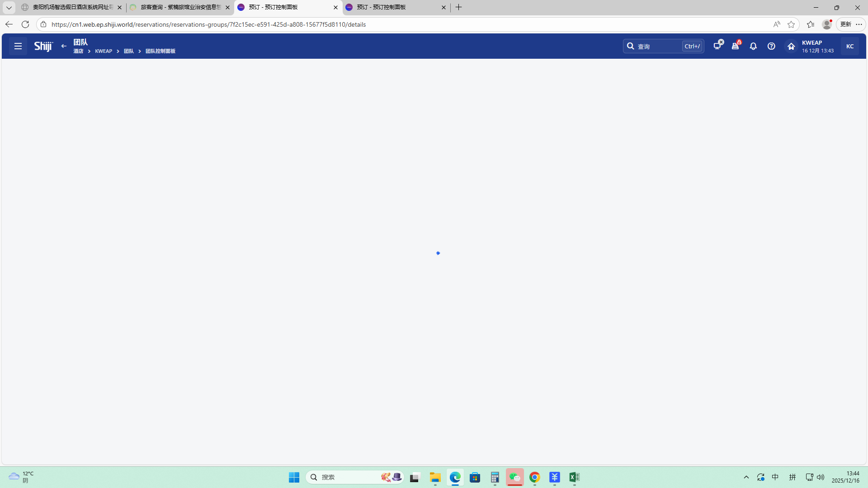Viewport: 868px width, 488px height.
Task: Navigate to KWEAP breadcrumb
Action: (x=104, y=51)
